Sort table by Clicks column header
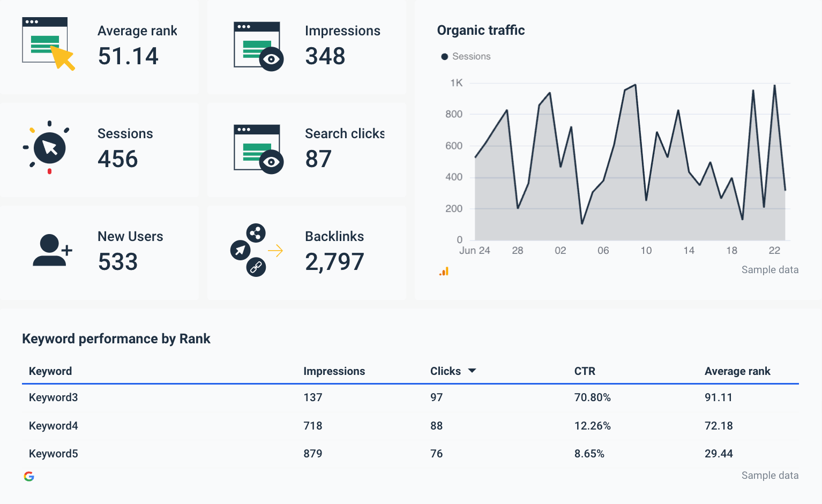 [445, 371]
